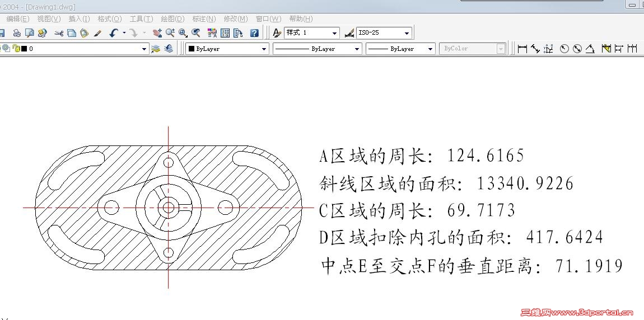Select the Continue Dimension tool
Viewport: 644px width, 320px height.
(632, 49)
